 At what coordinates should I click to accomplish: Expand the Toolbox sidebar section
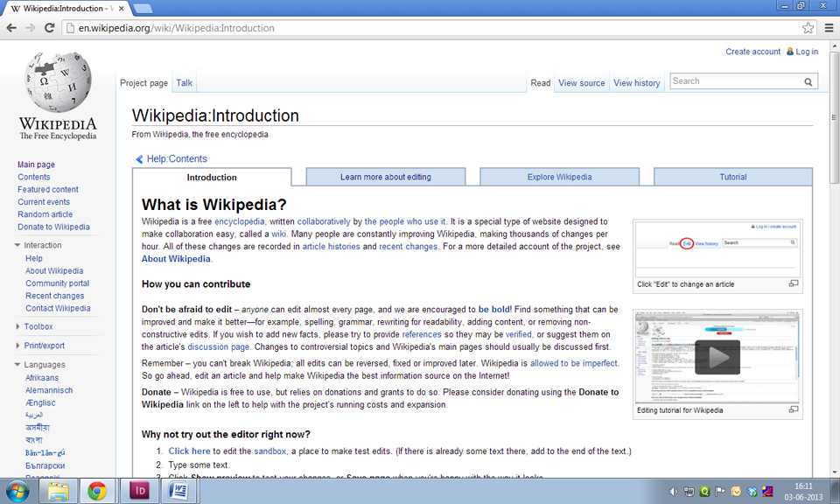[x=18, y=327]
